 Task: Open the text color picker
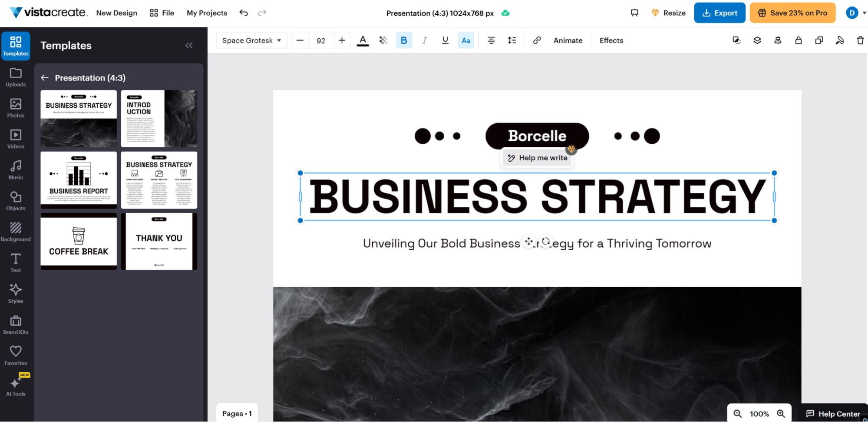[363, 40]
